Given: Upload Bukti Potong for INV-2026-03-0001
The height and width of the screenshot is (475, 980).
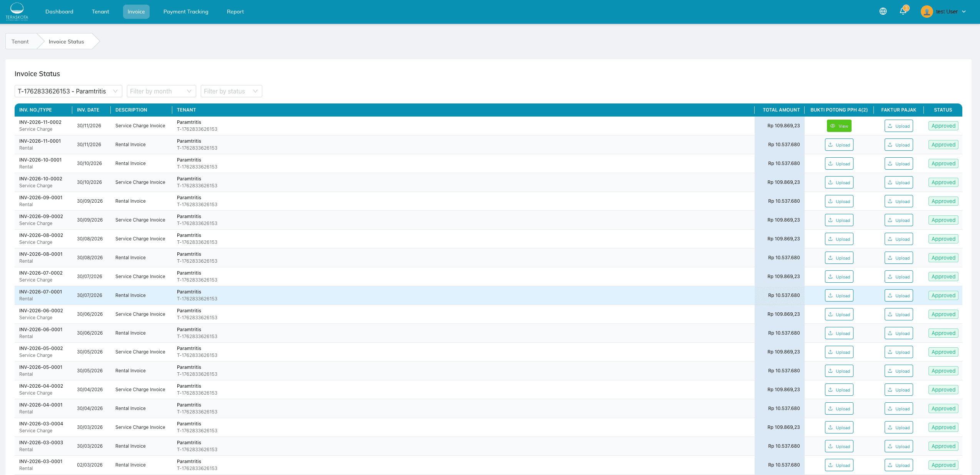Looking at the screenshot, I should 839,465.
